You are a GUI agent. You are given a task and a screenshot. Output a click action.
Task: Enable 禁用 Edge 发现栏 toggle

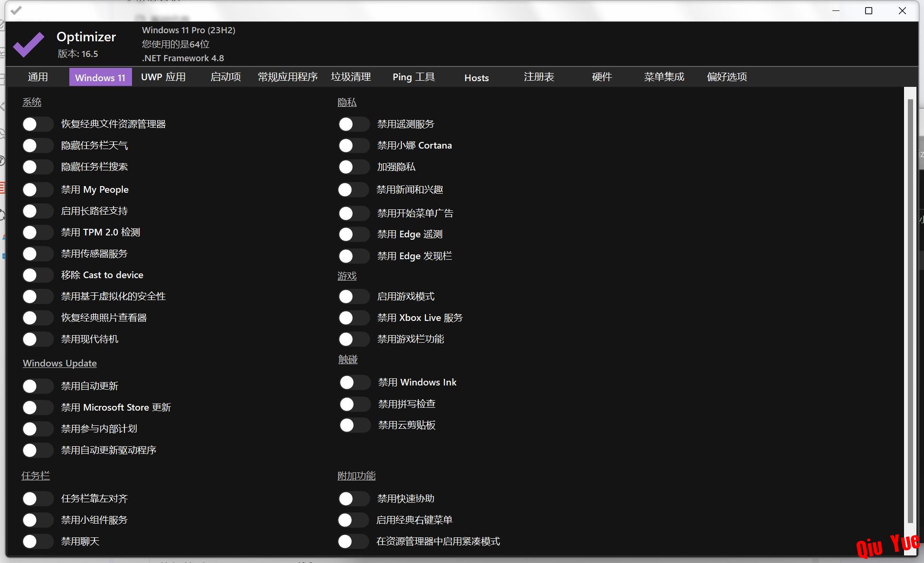(354, 256)
